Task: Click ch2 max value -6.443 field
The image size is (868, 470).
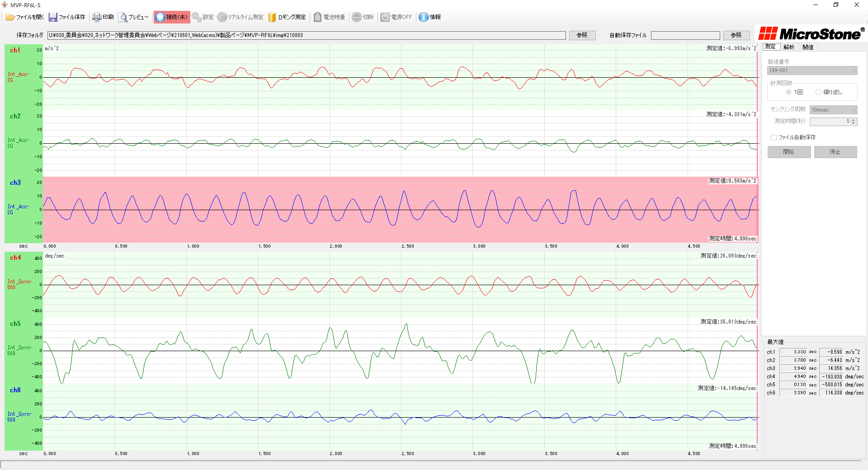Action: pos(831,360)
